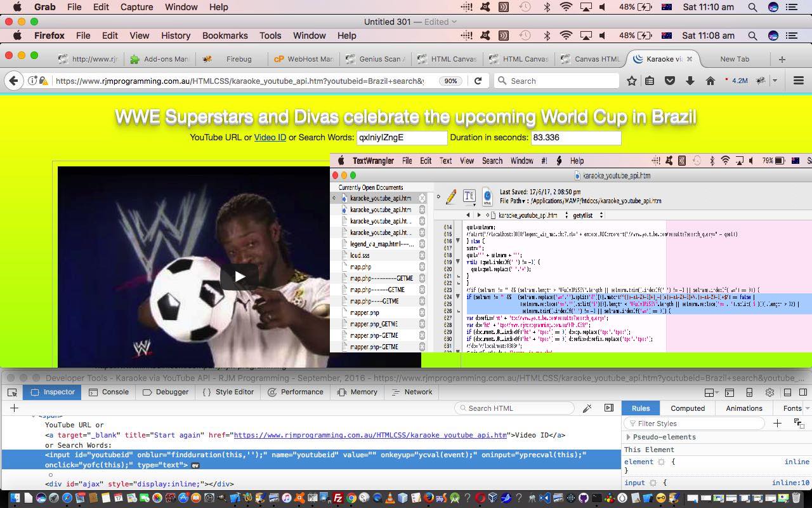The height and width of the screenshot is (508, 812).
Task: Select the Computed sidebar tab
Action: point(688,408)
